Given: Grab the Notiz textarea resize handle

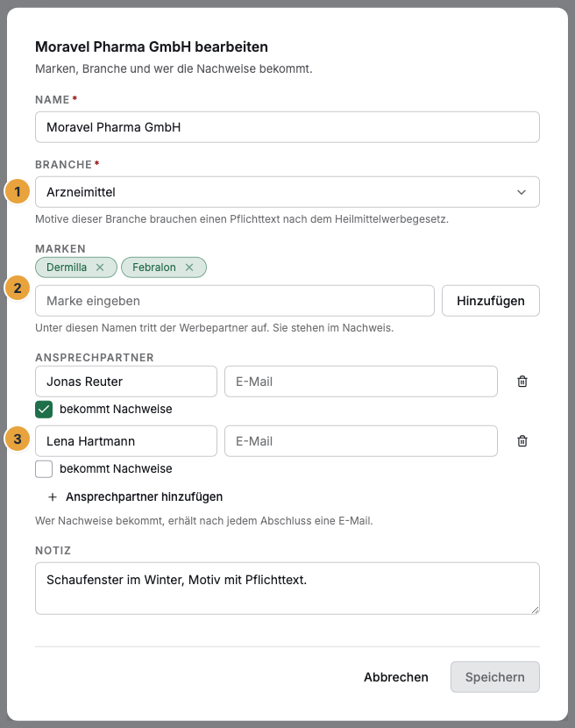Looking at the screenshot, I should tap(535, 610).
